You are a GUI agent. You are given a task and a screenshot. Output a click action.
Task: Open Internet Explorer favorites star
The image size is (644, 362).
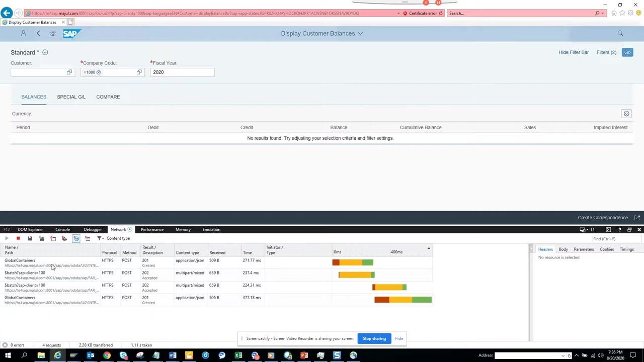622,13
